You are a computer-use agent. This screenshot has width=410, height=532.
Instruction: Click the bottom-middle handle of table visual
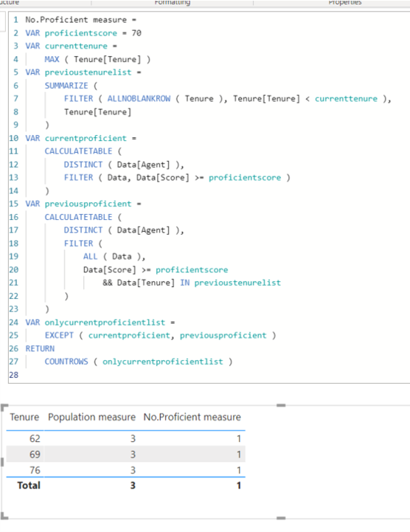pyautogui.click(x=281, y=518)
